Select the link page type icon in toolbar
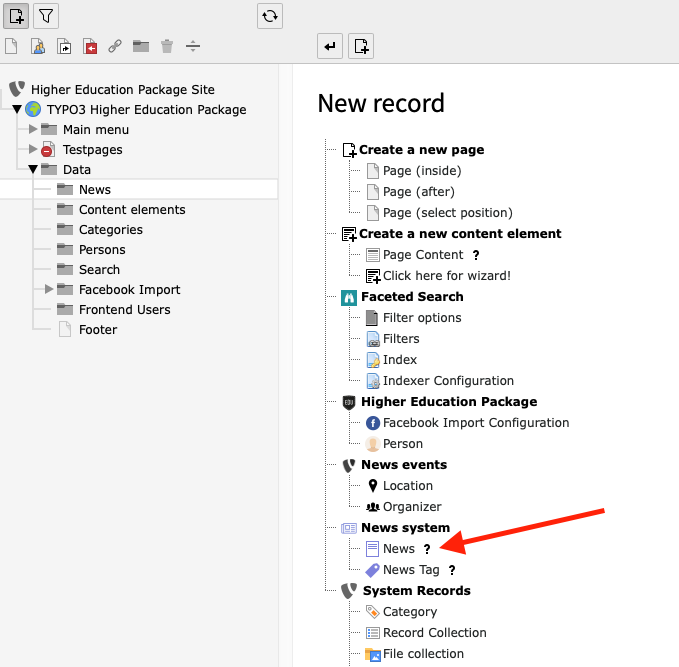Image resolution: width=679 pixels, height=667 pixels. [x=115, y=46]
